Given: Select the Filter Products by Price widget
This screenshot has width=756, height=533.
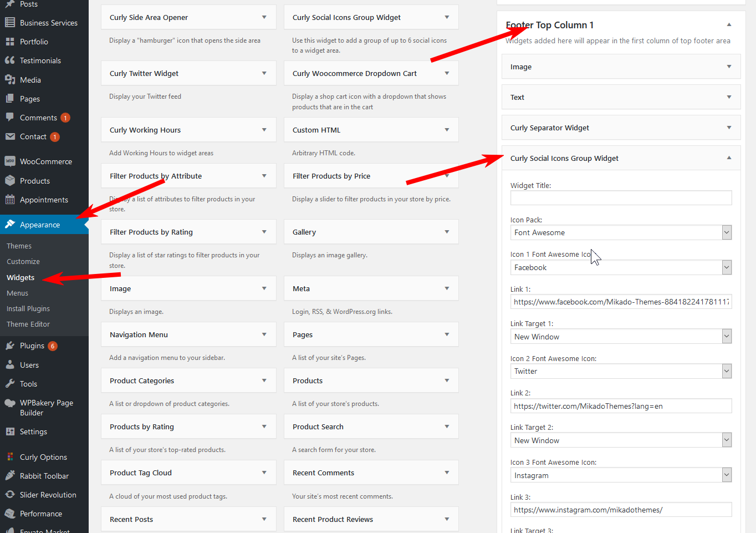Looking at the screenshot, I should tap(371, 176).
